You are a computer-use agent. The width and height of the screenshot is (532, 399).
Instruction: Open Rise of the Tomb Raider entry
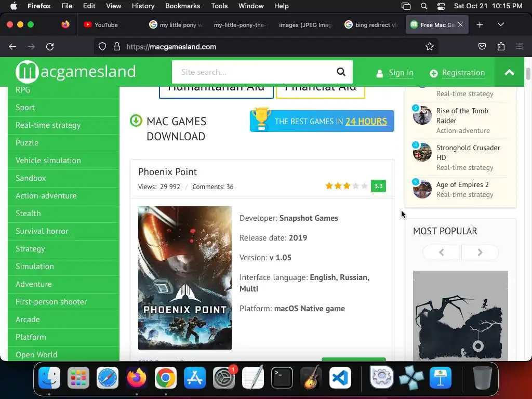[462, 116]
